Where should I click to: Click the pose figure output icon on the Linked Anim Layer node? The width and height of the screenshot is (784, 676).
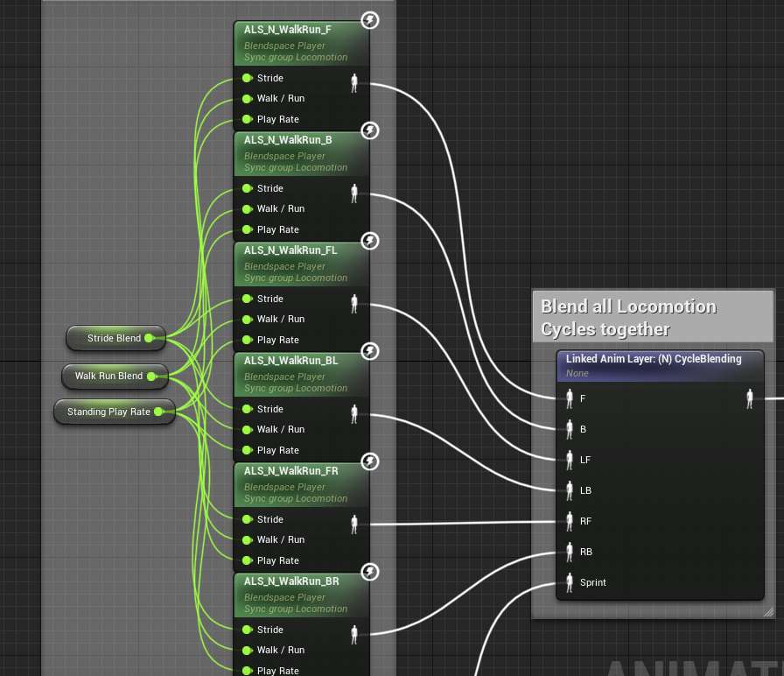pos(749,398)
